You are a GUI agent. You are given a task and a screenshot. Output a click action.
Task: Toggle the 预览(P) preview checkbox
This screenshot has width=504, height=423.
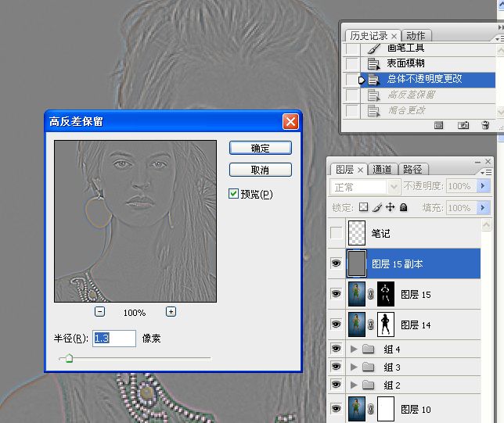click(x=233, y=194)
